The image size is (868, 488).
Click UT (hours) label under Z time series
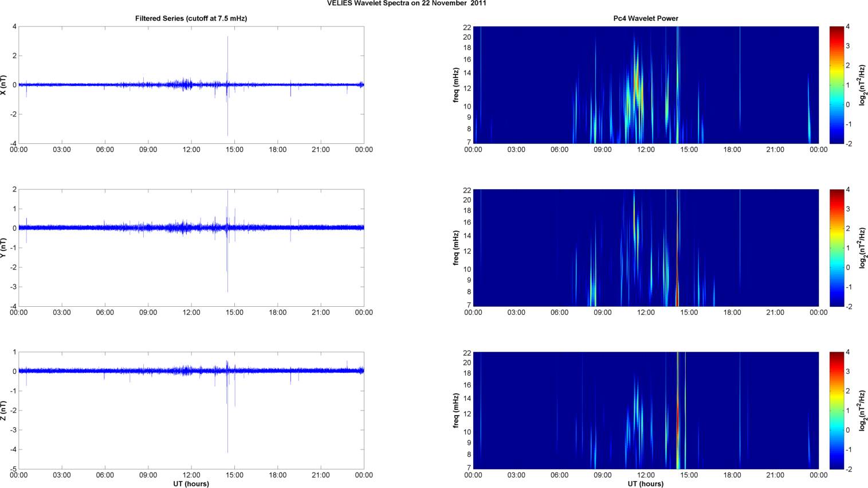191,484
